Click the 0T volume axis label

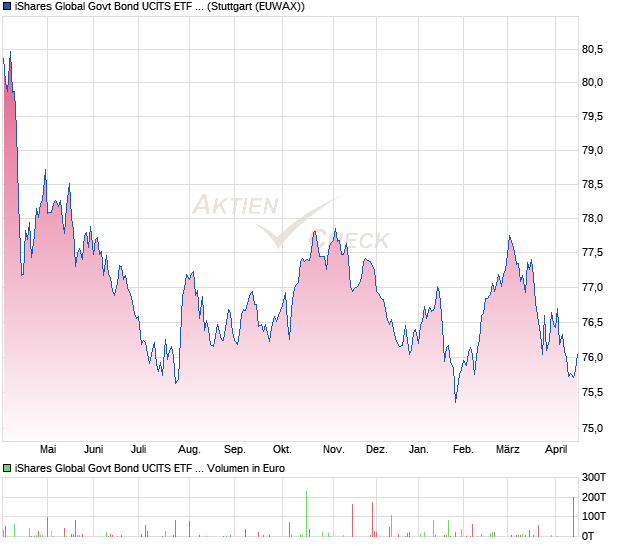(588, 537)
